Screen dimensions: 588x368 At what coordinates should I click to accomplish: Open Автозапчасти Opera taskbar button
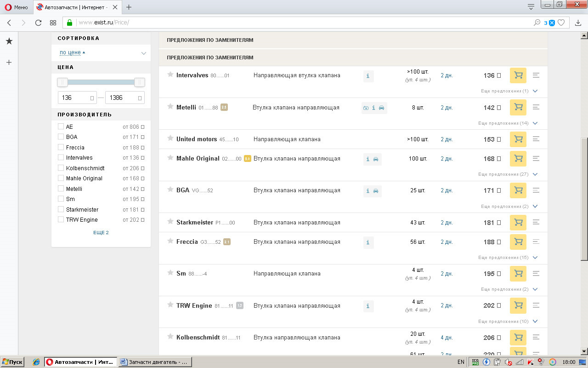point(80,362)
